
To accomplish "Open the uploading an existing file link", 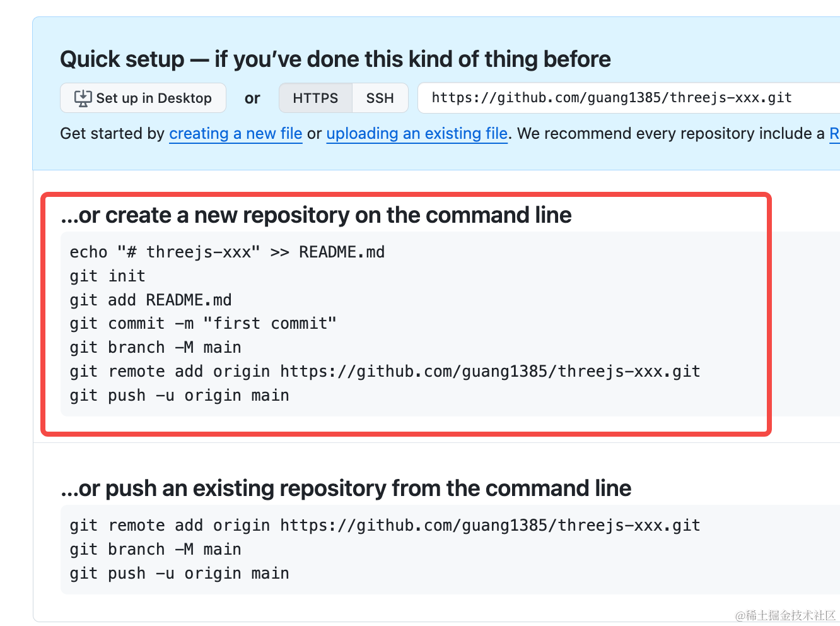I will [x=417, y=134].
